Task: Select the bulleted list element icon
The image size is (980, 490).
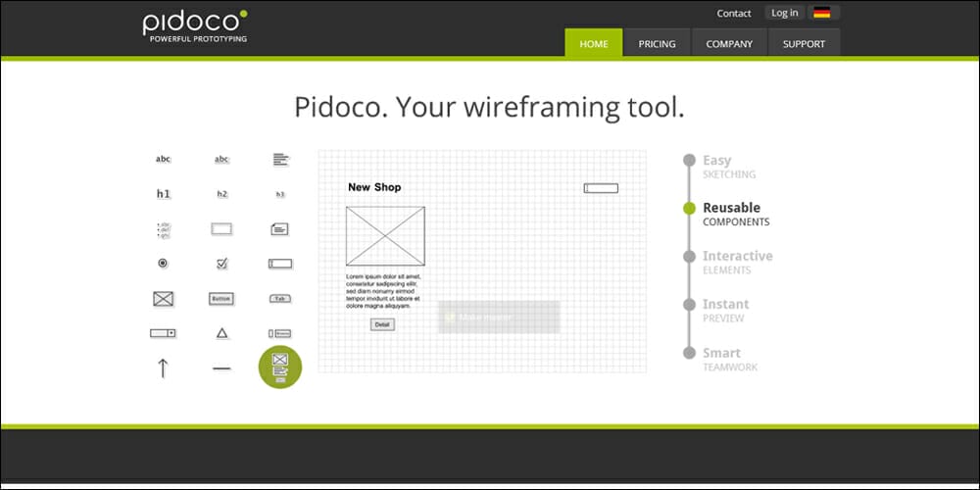Action: pos(163,229)
